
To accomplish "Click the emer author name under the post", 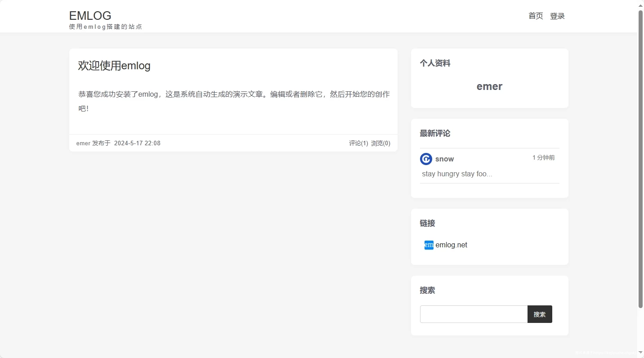I will [x=83, y=143].
